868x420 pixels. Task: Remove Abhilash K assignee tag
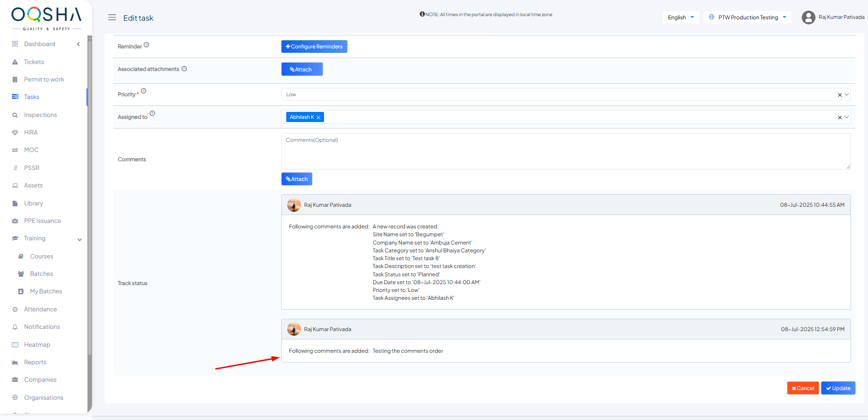point(318,117)
